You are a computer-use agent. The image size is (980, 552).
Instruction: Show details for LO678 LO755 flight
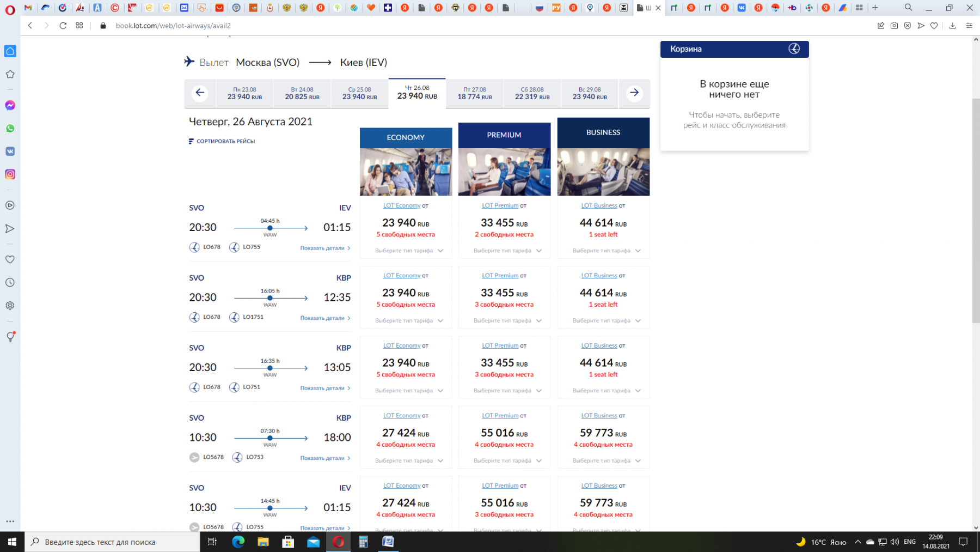pyautogui.click(x=325, y=248)
